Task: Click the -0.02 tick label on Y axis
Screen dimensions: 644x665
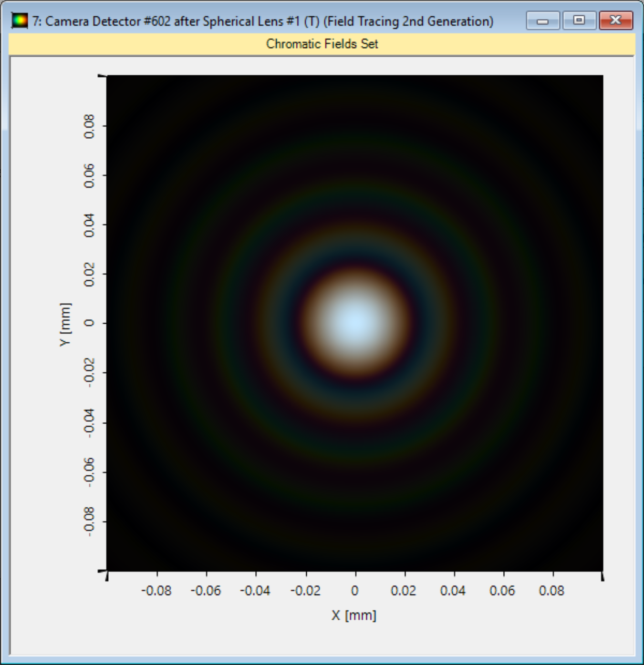Action: pyautogui.click(x=89, y=373)
